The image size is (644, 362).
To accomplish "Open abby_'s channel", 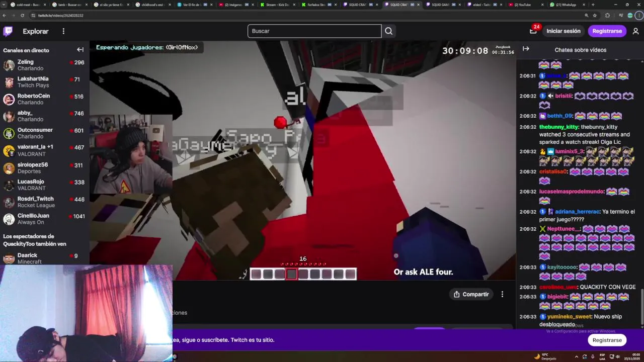I will [x=45, y=116].
